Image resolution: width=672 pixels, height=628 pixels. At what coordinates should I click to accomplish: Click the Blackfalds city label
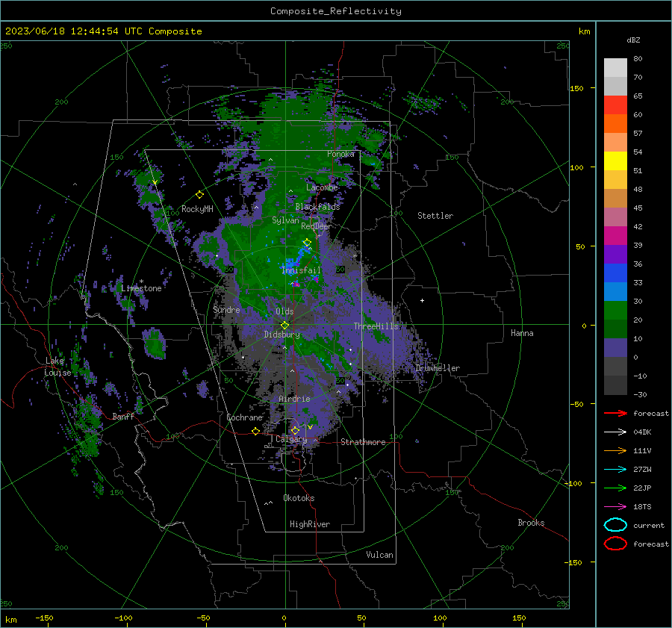pyautogui.click(x=317, y=207)
